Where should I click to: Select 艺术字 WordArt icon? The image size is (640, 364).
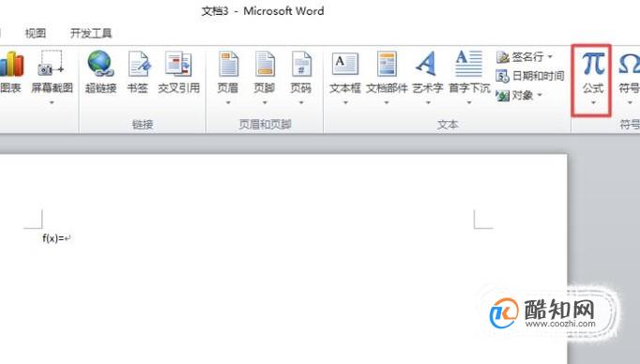coord(427,64)
